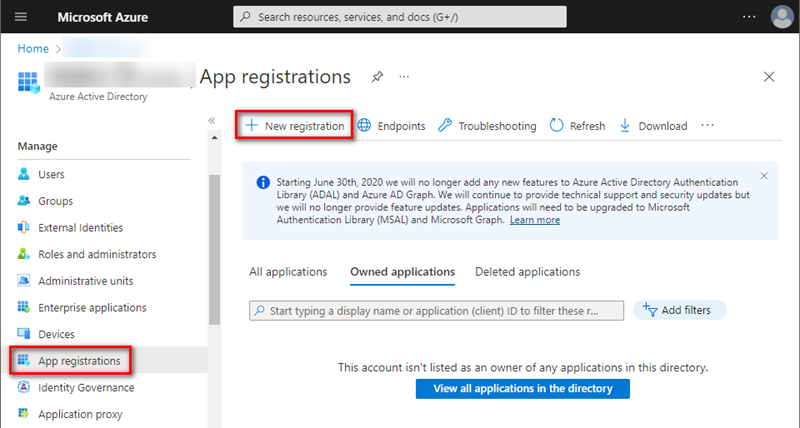
Task: Click Download in the toolbar
Action: (653, 126)
